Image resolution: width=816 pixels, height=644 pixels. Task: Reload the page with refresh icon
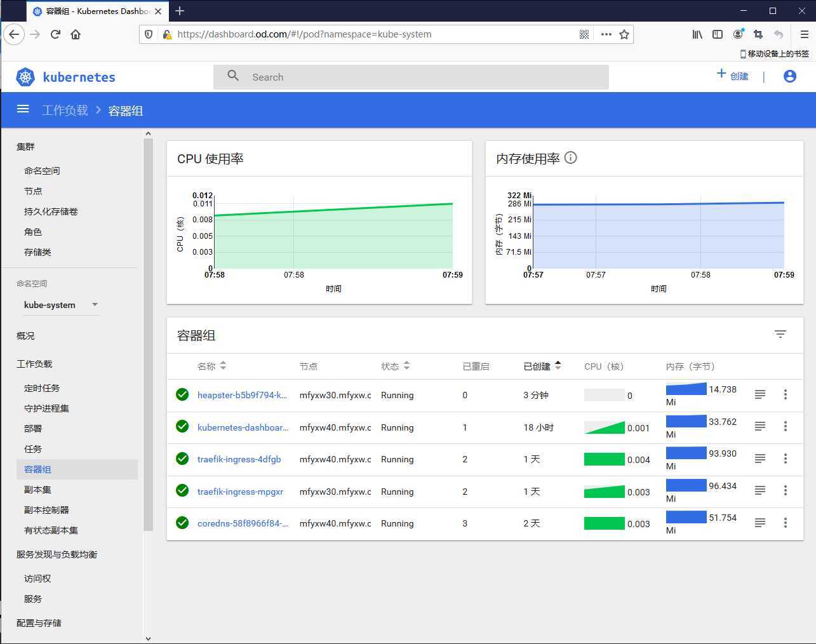[x=55, y=34]
